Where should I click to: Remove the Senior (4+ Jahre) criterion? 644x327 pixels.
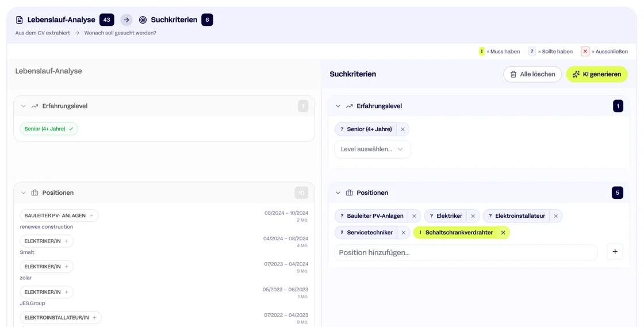coord(402,129)
